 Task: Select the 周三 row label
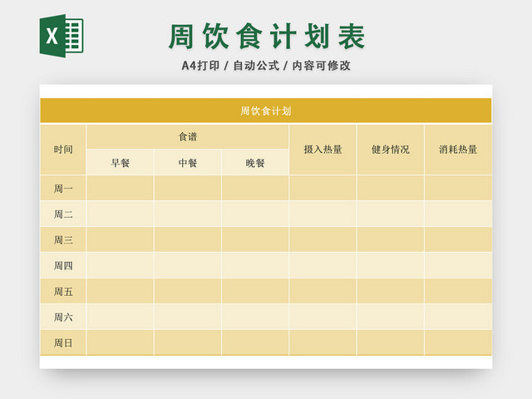coord(63,239)
